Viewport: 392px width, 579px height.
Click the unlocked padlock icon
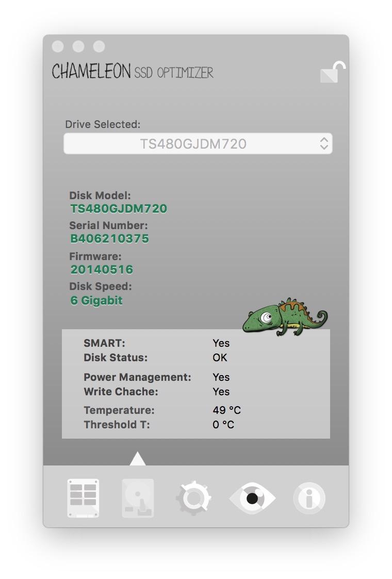point(333,72)
